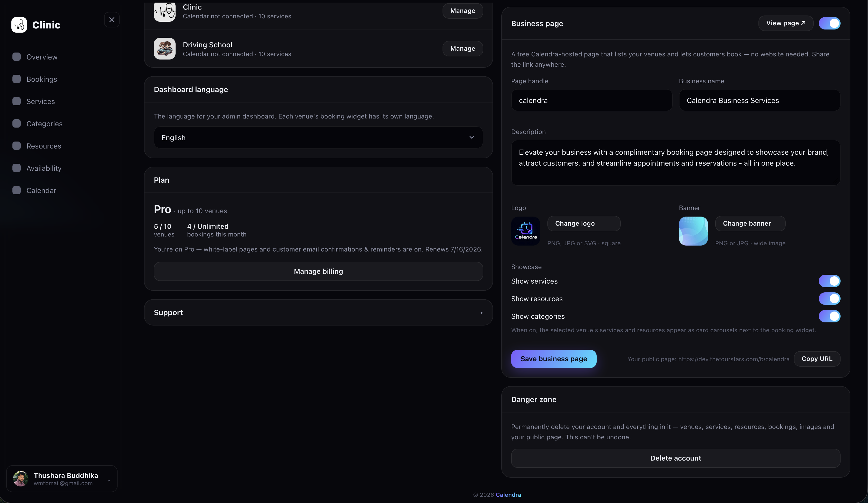This screenshot has width=868, height=503.
Task: Click the Overview sidebar icon
Action: point(17,57)
